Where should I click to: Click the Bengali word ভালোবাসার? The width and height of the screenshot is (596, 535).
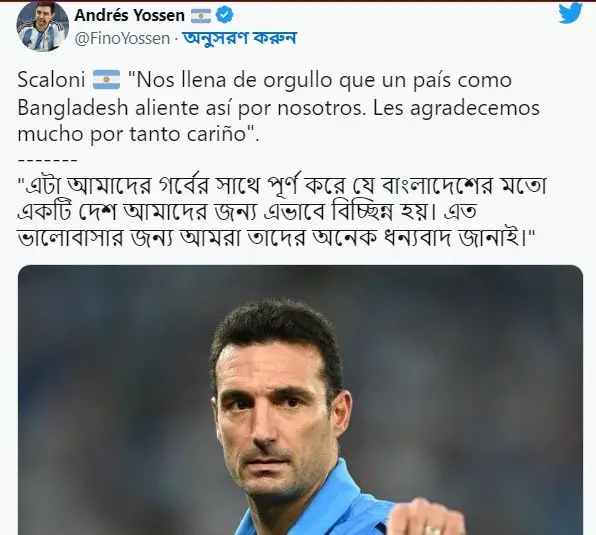tap(71, 239)
